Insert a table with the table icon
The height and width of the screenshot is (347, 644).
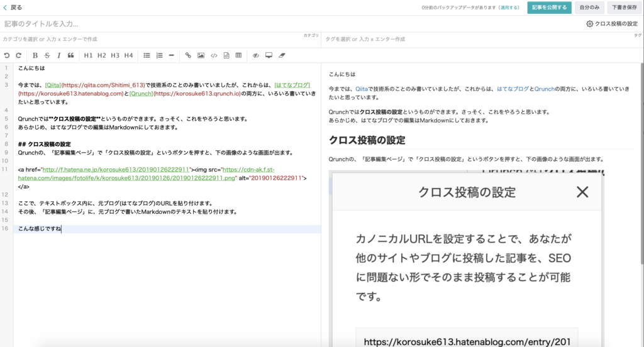pyautogui.click(x=238, y=55)
